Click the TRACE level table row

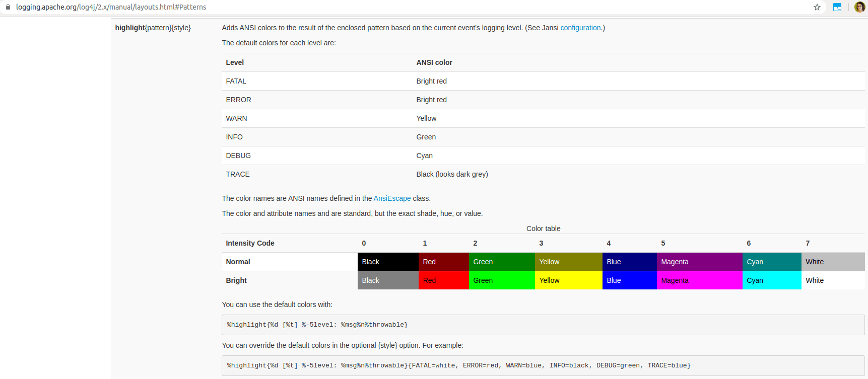[543, 174]
